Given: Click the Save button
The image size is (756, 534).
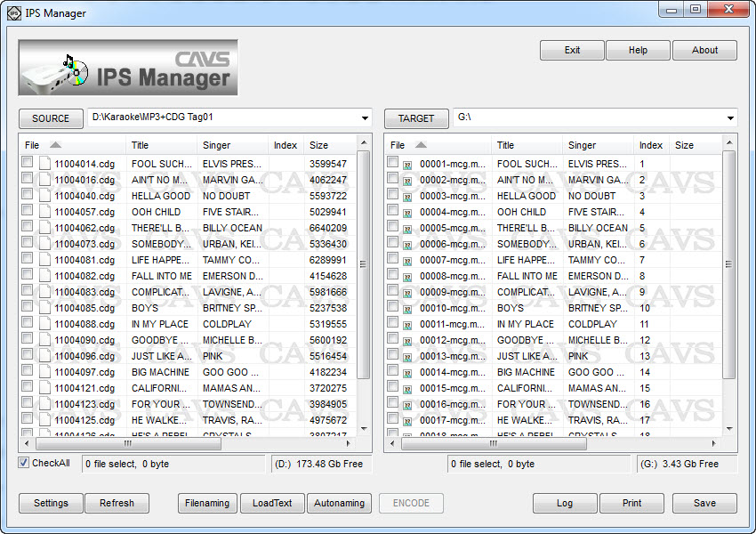Looking at the screenshot, I should (x=704, y=503).
